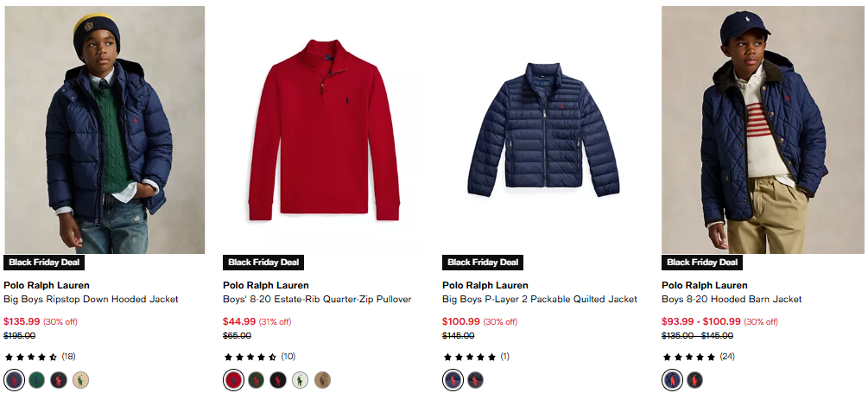Open Boys 8-20 Hooded Barn Jacket link

[732, 300]
